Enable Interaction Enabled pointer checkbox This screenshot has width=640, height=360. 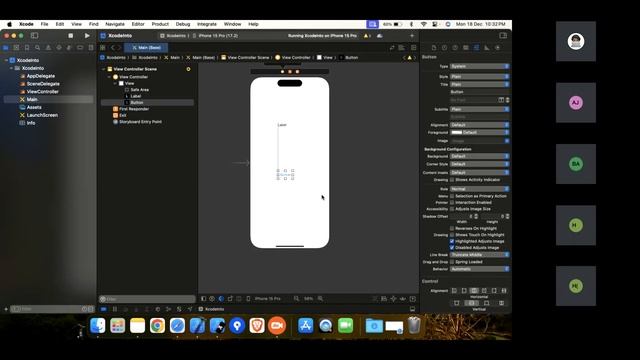tap(452, 202)
